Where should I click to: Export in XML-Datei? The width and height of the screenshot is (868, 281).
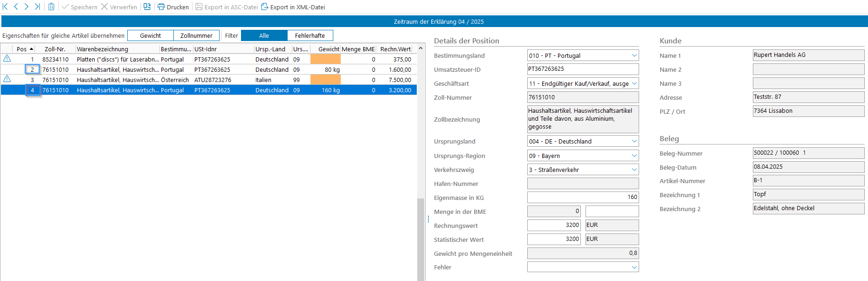pos(293,7)
